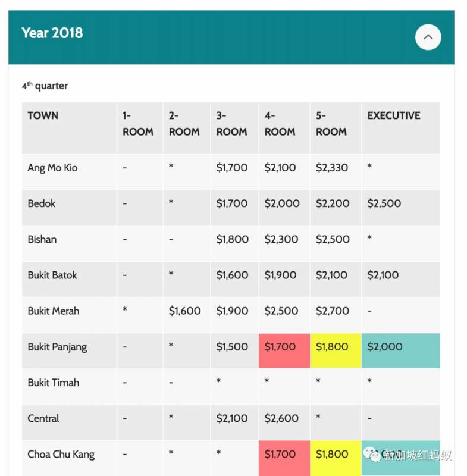This screenshot has width=467, height=476.
Task: Click yellow highlighted $1,800 in Bukit Panjang row
Action: (332, 347)
